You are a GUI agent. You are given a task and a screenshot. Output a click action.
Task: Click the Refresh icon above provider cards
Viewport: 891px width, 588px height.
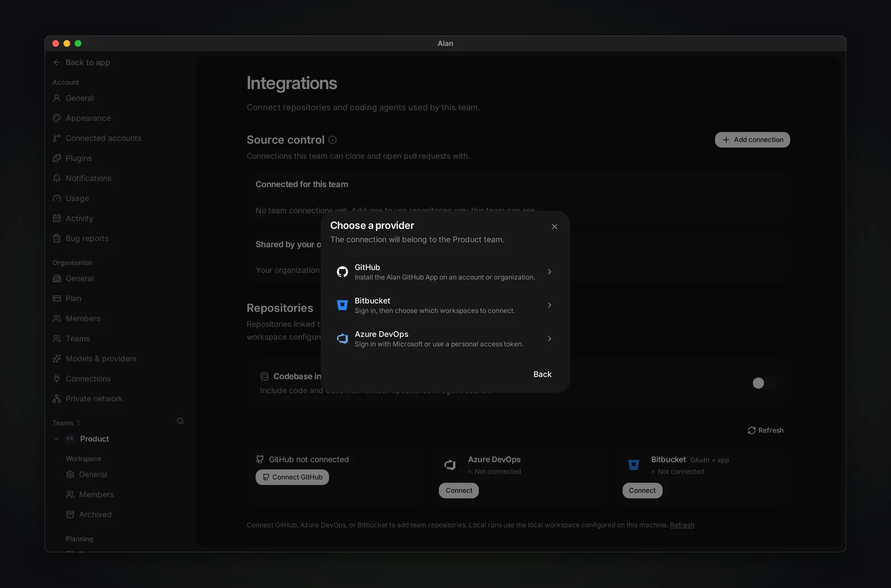(752, 430)
